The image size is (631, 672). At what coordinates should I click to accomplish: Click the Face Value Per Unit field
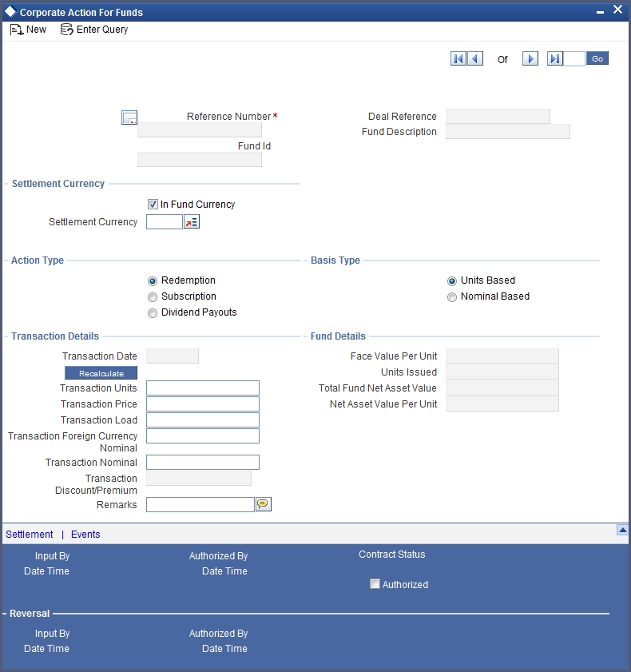pos(502,356)
